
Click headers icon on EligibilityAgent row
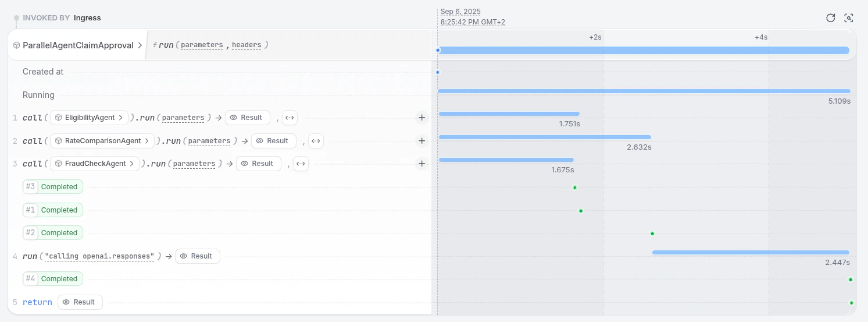(x=290, y=118)
